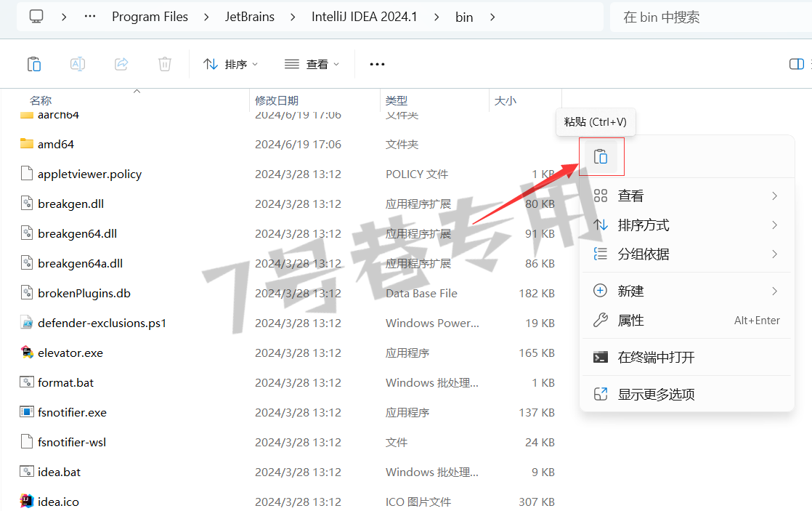Viewport: 812px width, 511px height.
Task: Sort by the 修改日期 column header
Action: 277,100
